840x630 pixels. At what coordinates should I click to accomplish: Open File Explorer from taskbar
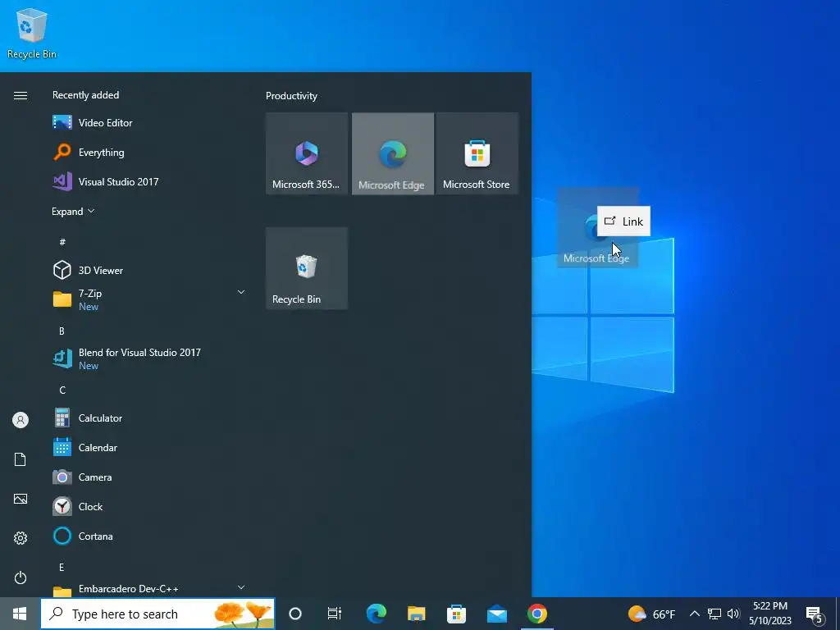pyautogui.click(x=416, y=614)
